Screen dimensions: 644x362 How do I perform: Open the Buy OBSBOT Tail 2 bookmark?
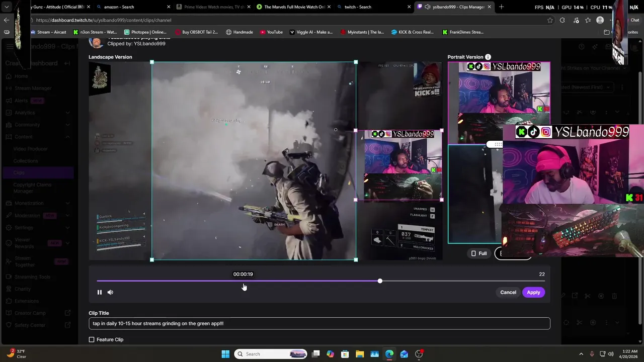pos(196,32)
